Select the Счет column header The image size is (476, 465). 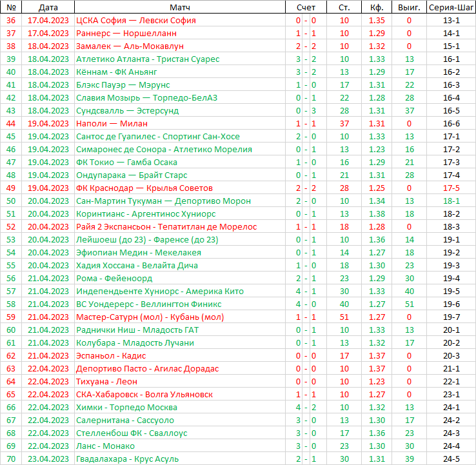306,7
